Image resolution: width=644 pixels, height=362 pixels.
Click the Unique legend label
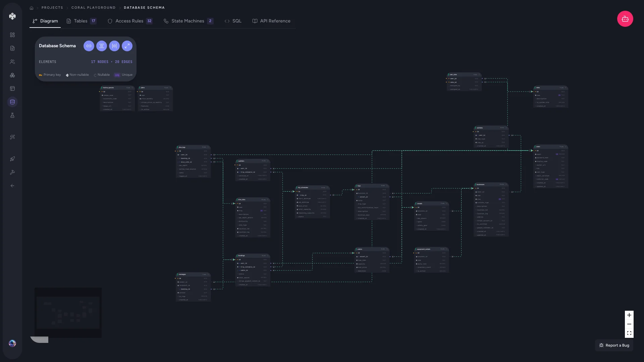pos(127,75)
